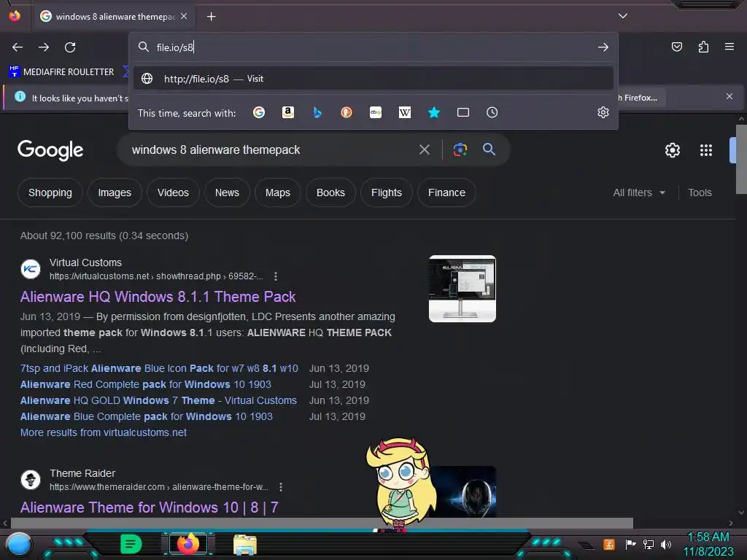Open Alienware Red Complete pack link
747x560 pixels.
146,384
